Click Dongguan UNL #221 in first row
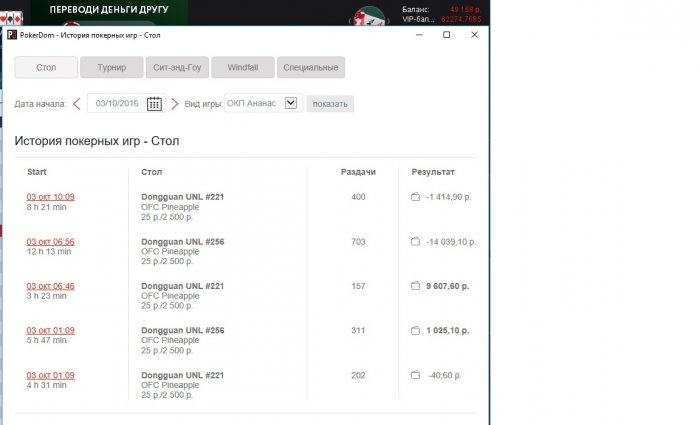700x425 pixels. pos(183,197)
